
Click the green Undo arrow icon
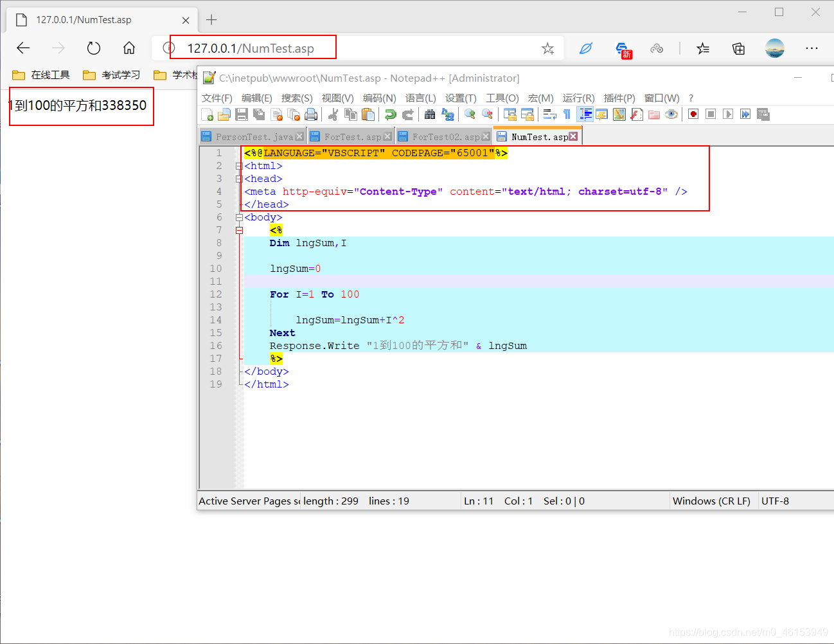click(390, 114)
